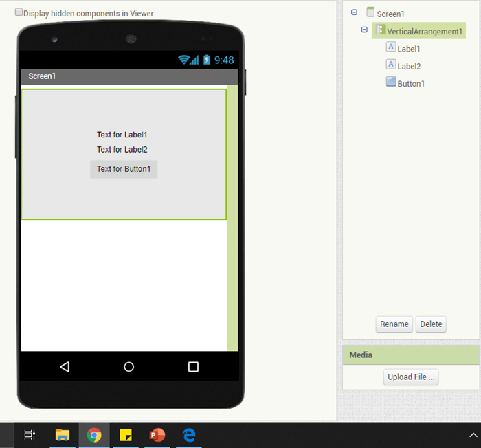Collapse the Screen1 tree node
The width and height of the screenshot is (481, 448).
[354, 12]
